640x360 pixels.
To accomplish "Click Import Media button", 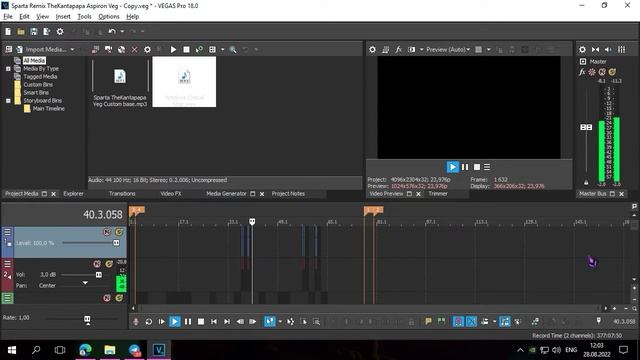I will click(41, 49).
